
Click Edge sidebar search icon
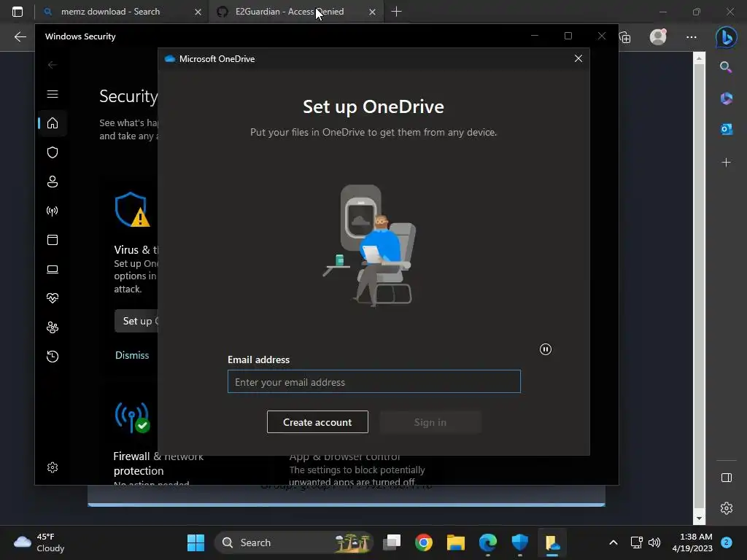click(x=726, y=67)
